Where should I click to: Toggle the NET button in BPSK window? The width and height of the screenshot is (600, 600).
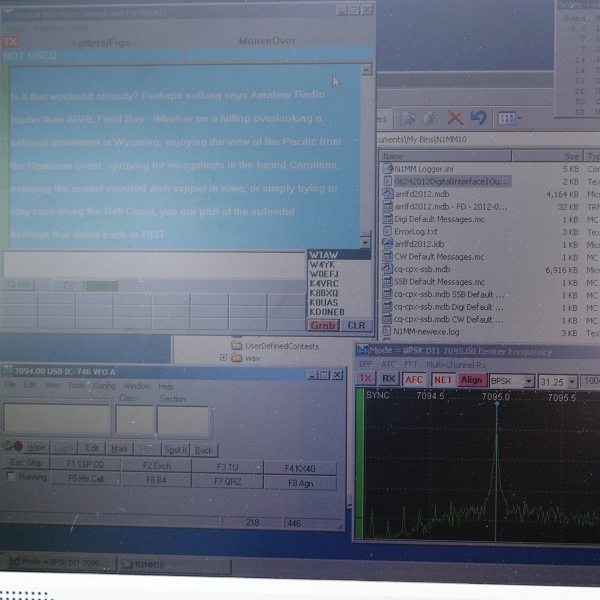click(x=443, y=380)
